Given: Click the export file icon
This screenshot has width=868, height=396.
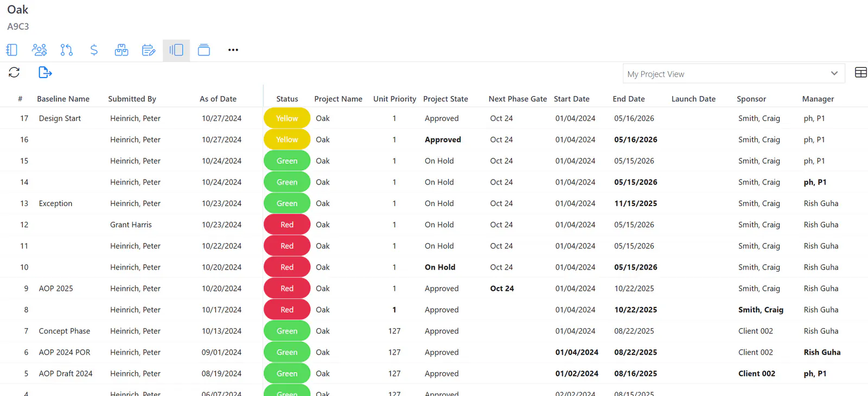Looking at the screenshot, I should (45, 72).
